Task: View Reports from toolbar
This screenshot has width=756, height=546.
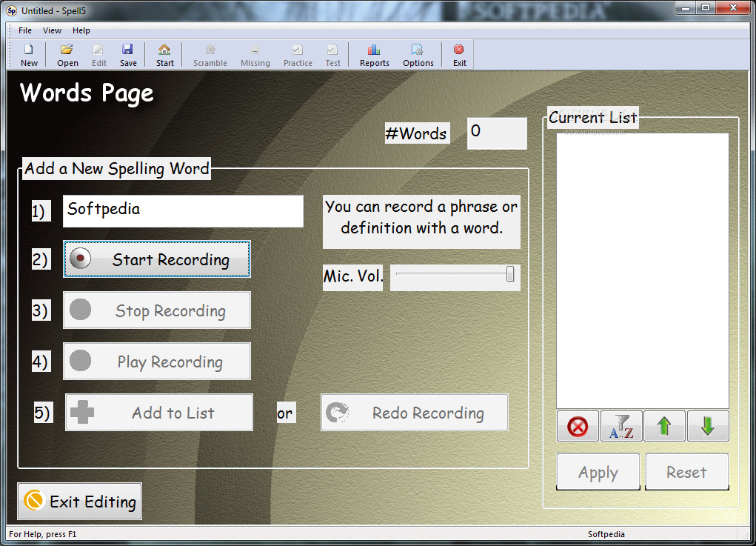Action: coord(374,55)
